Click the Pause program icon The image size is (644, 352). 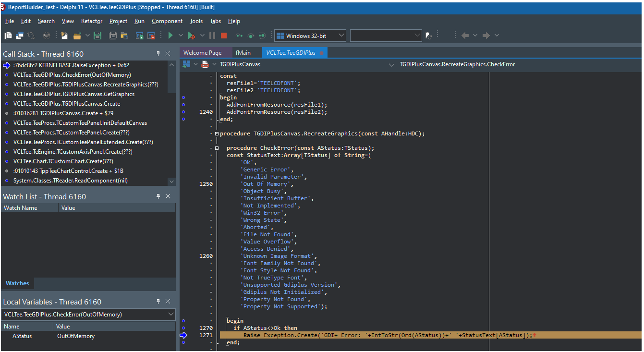point(212,36)
